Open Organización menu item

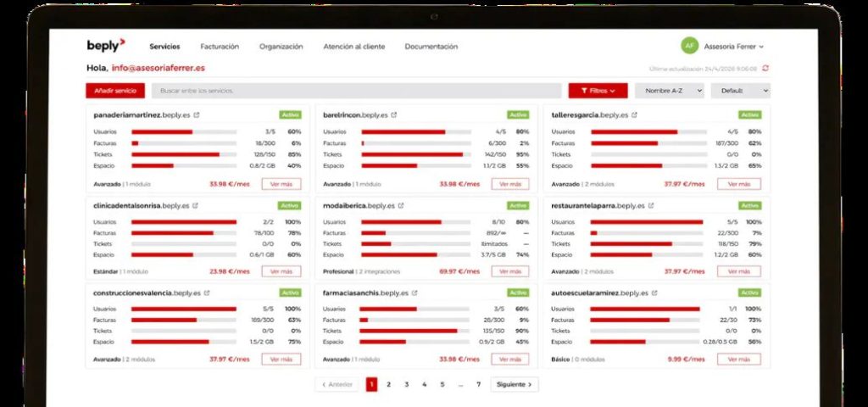[x=281, y=47]
